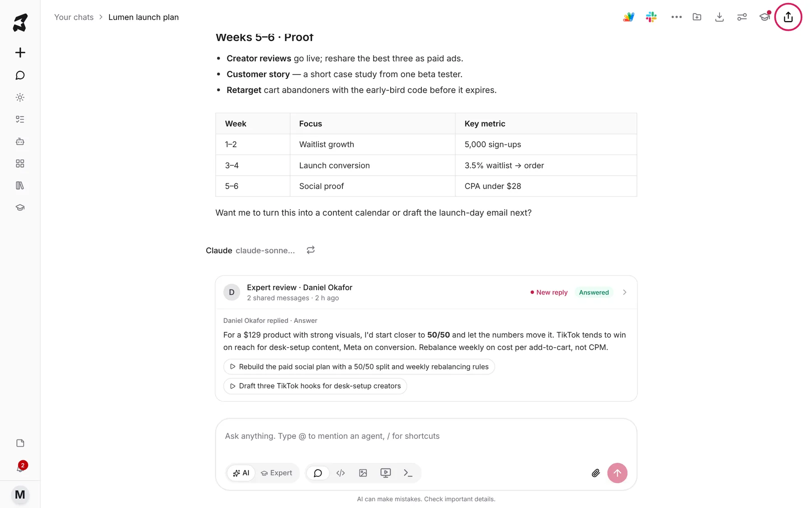Open the apps grid icon in sidebar
Image resolution: width=812 pixels, height=508 pixels.
coord(20,163)
